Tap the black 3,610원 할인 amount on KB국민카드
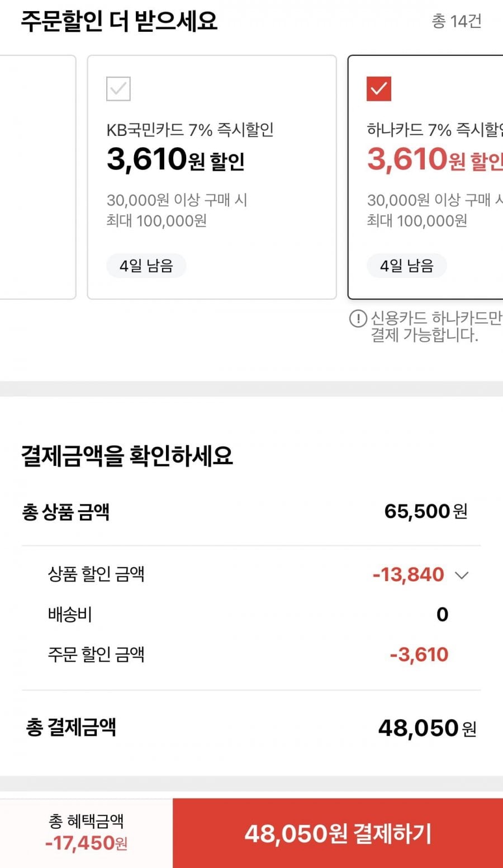Screen dimensions: 503x868 point(175,159)
